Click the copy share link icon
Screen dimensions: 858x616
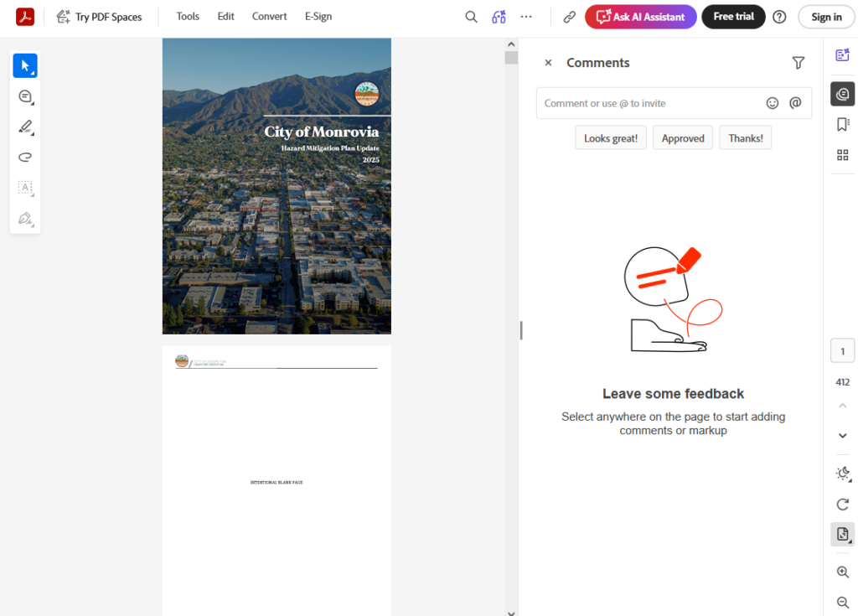click(569, 17)
